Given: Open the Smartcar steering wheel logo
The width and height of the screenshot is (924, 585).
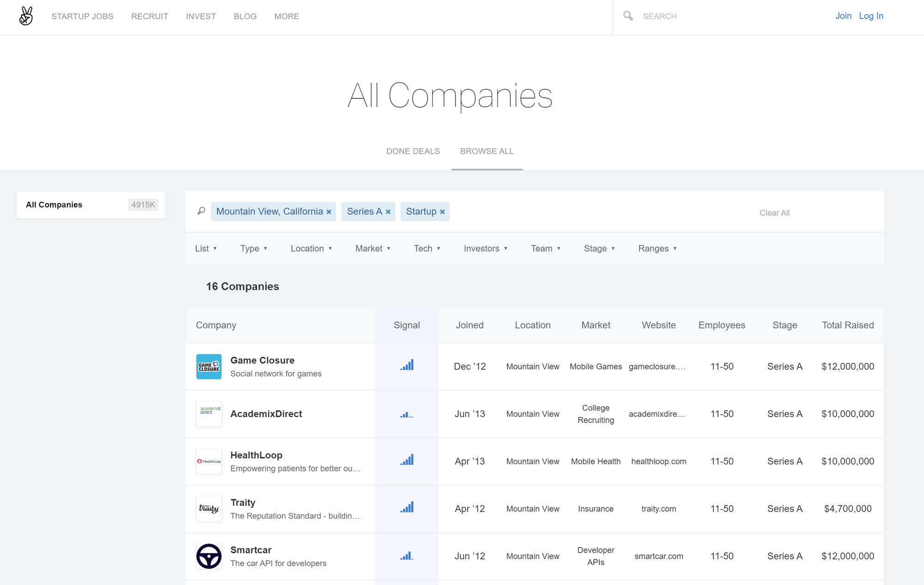Looking at the screenshot, I should pyautogui.click(x=209, y=556).
